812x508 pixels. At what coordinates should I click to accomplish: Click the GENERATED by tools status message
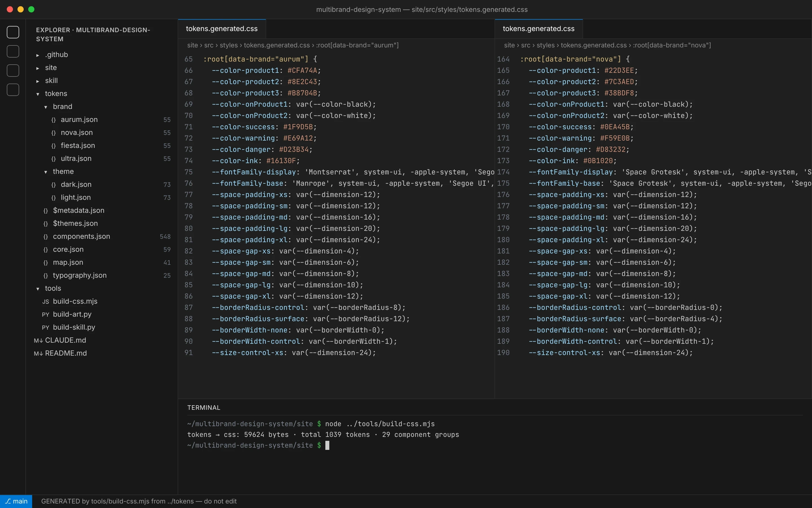point(139,501)
